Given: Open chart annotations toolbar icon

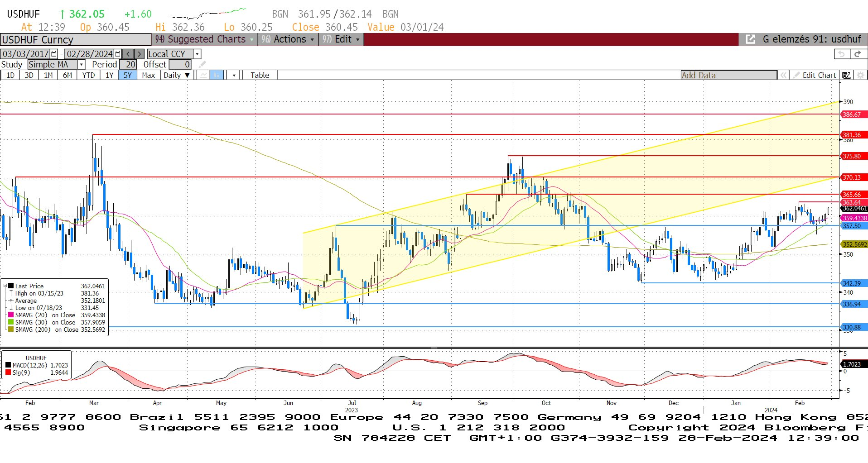Looking at the screenshot, I should [846, 75].
